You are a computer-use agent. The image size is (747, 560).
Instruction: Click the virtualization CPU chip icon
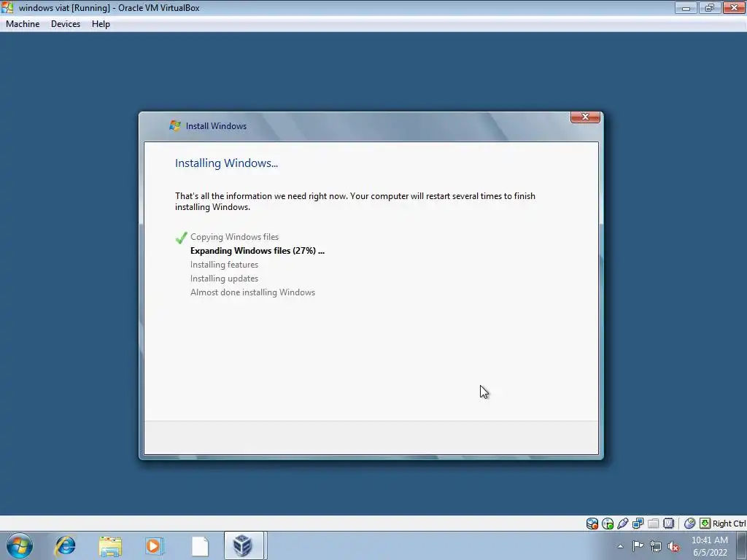pyautogui.click(x=668, y=524)
